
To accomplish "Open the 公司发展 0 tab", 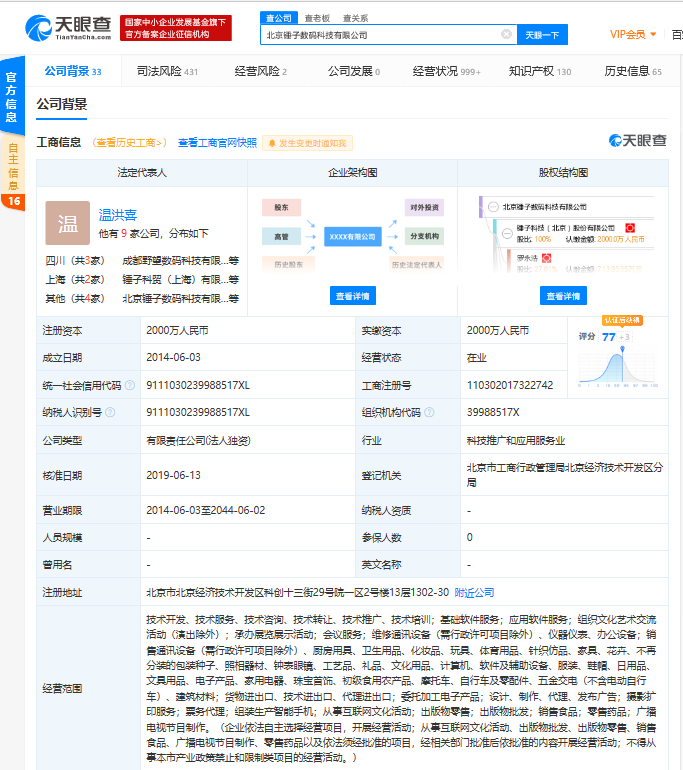I will 354,71.
